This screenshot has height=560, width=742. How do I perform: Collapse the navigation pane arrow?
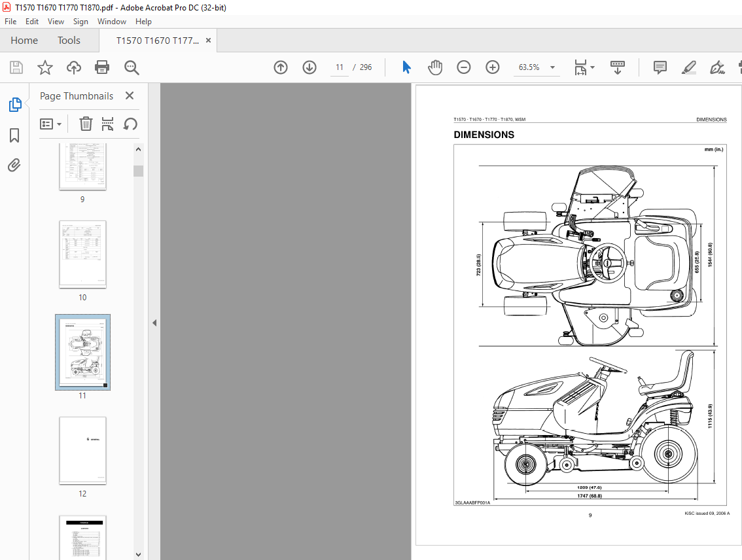[154, 323]
